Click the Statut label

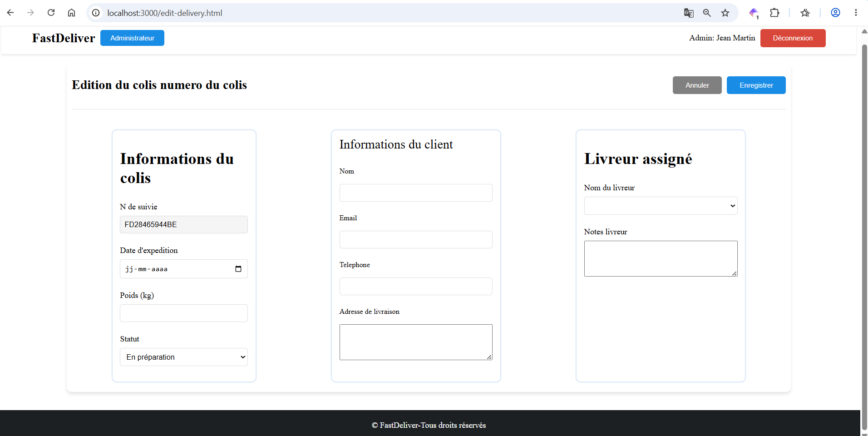tap(129, 339)
